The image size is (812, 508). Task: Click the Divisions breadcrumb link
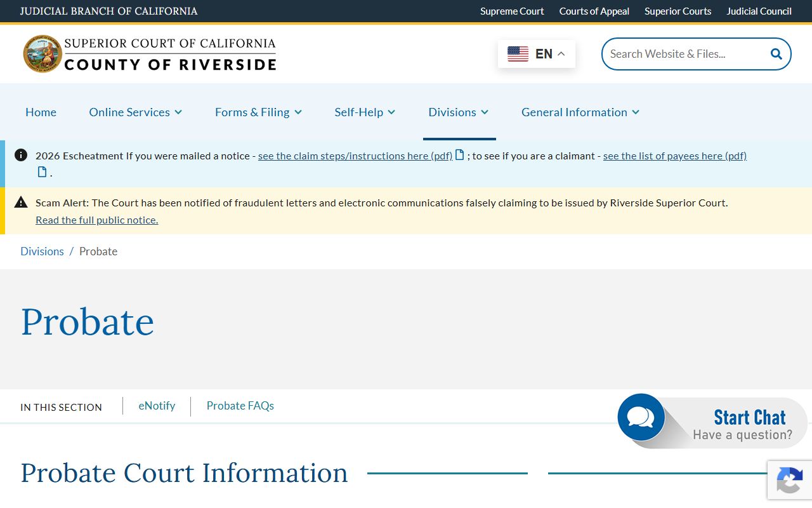click(x=42, y=251)
